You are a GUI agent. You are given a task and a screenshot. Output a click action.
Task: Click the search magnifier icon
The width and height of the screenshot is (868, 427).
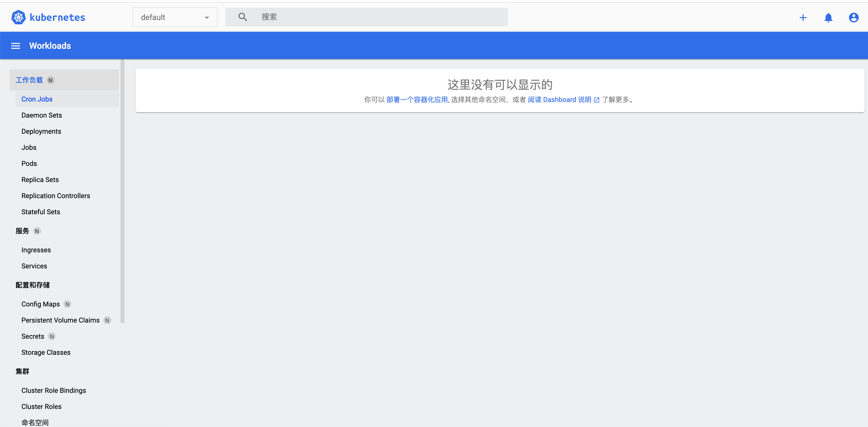coord(242,17)
